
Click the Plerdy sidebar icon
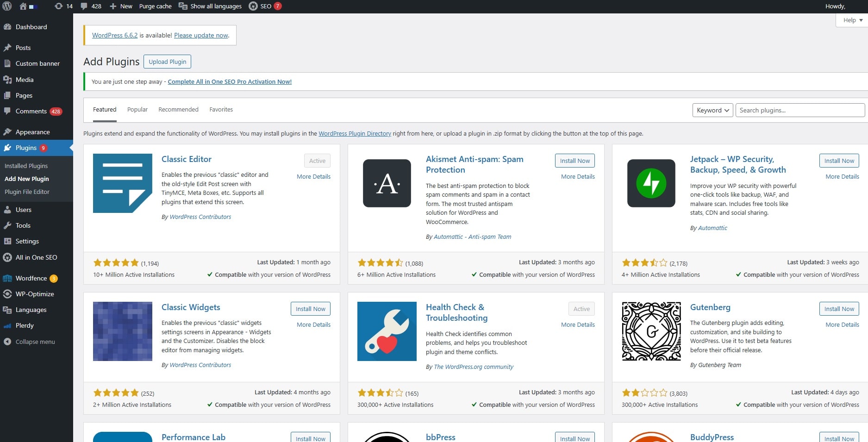7,325
